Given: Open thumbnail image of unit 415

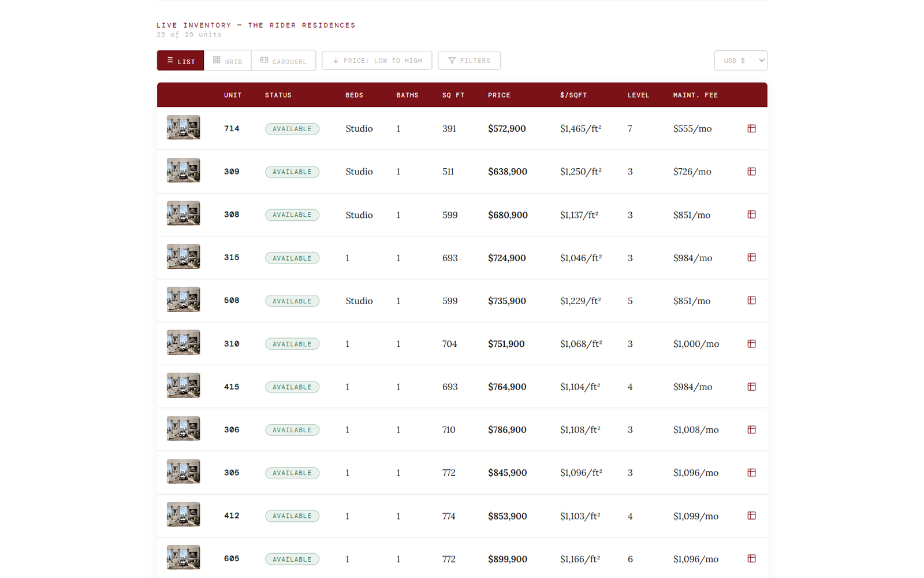Looking at the screenshot, I should pyautogui.click(x=184, y=386).
